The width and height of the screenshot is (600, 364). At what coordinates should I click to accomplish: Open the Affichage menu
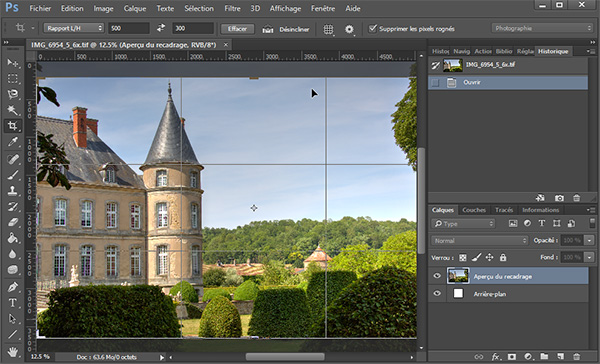tap(285, 8)
